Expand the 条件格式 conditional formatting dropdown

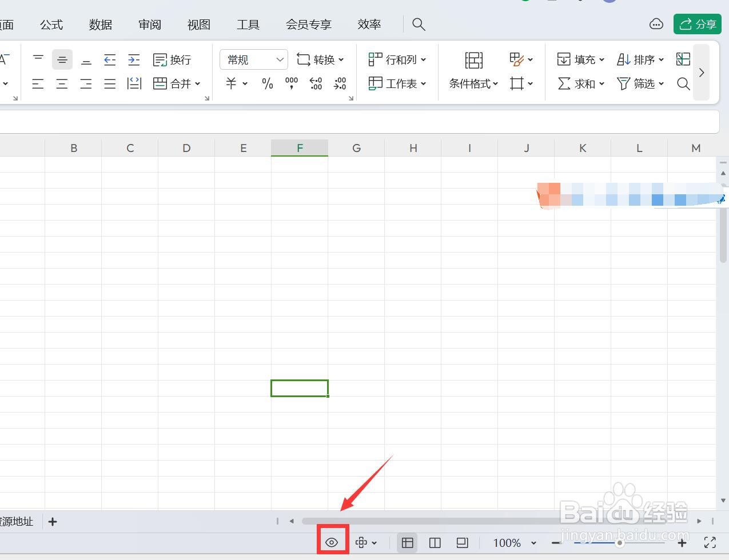[473, 83]
